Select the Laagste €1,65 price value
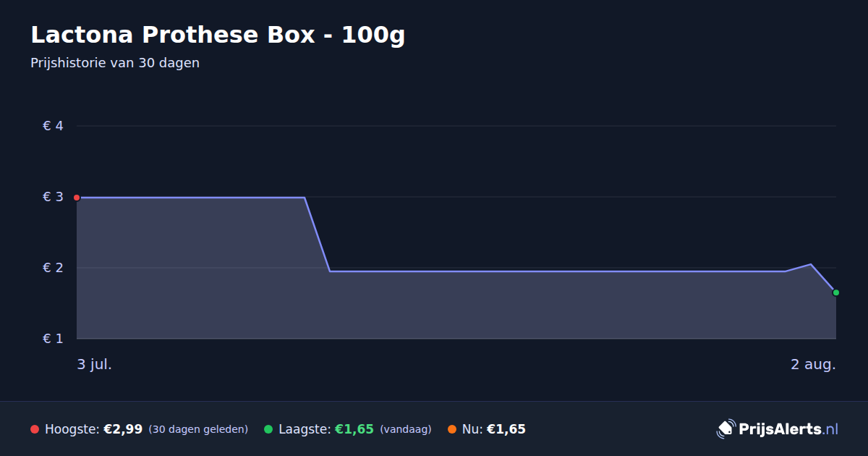Viewport: 868px width, 456px height. (x=354, y=429)
